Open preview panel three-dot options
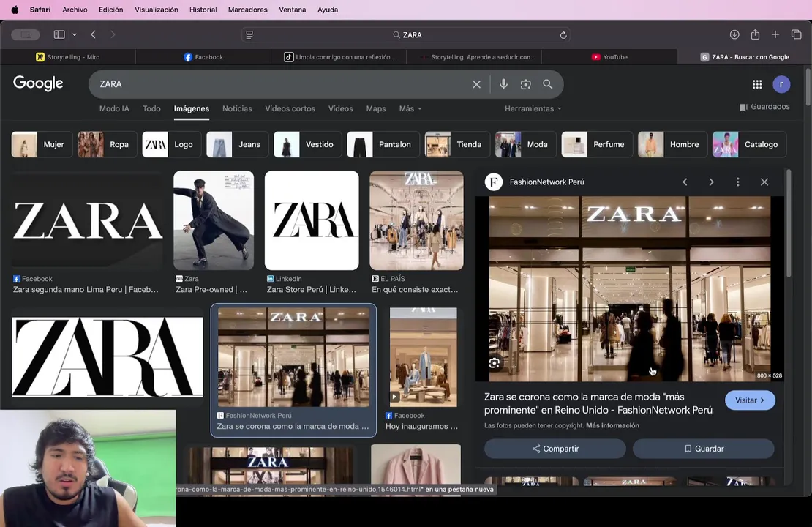The height and width of the screenshot is (527, 812). [737, 182]
